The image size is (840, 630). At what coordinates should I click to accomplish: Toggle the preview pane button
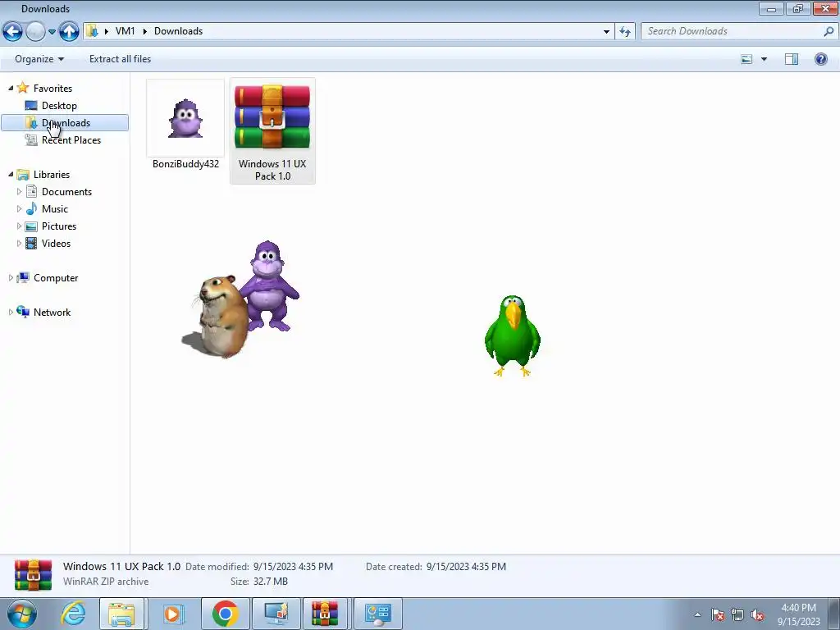(x=792, y=59)
